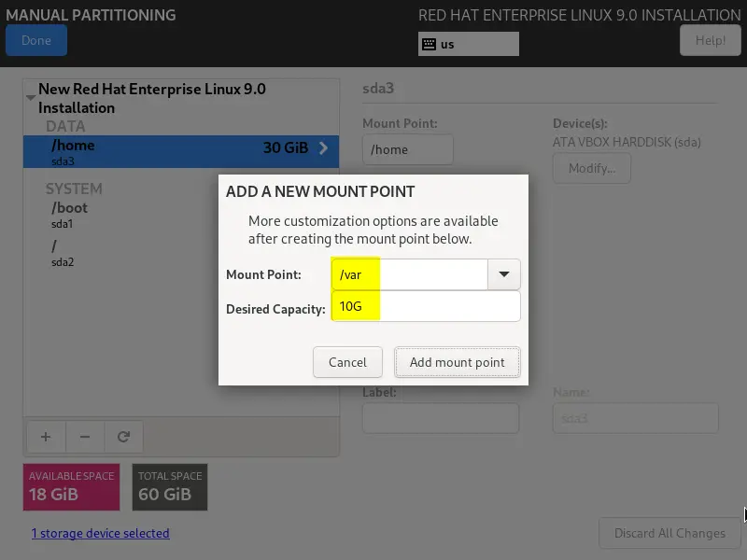The image size is (747, 560).
Task: Click the chevron arrow on the /home row
Action: [323, 148]
